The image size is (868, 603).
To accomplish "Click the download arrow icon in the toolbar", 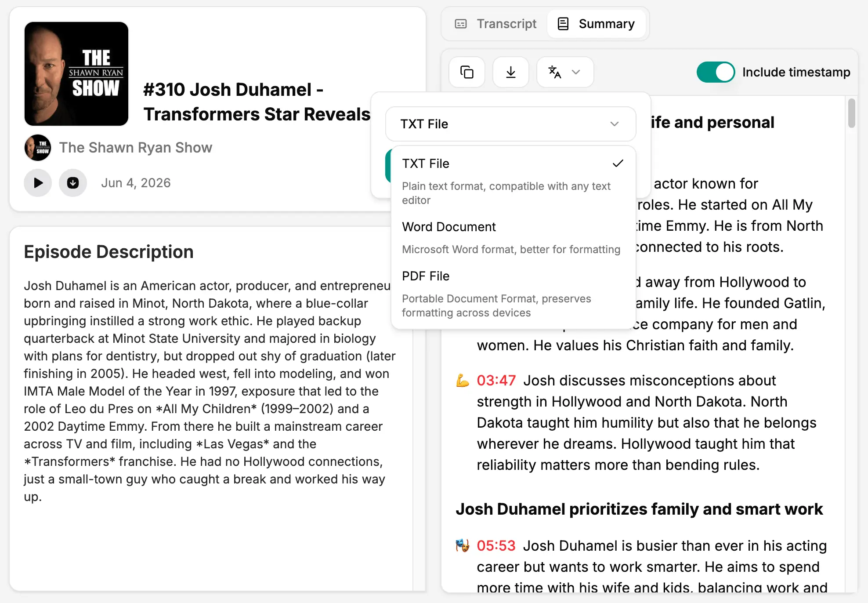I will point(510,72).
